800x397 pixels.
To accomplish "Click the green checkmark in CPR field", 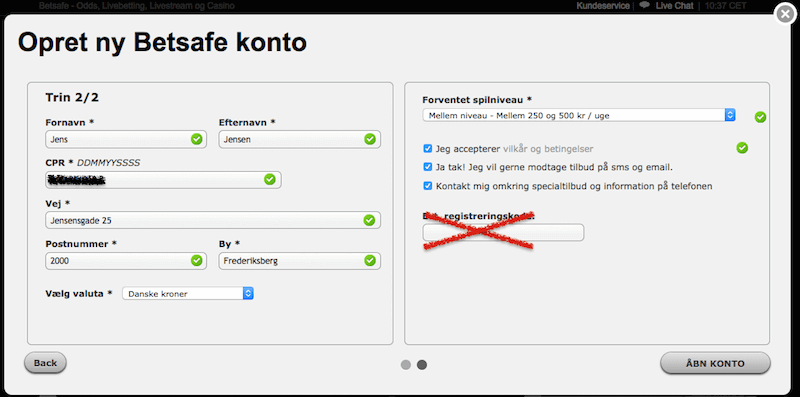I will coord(270,180).
